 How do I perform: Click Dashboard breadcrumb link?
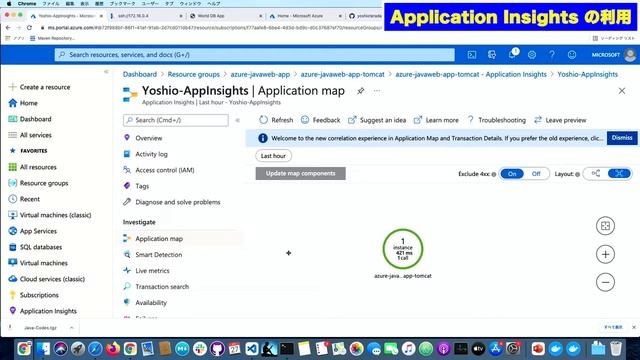[x=140, y=74]
